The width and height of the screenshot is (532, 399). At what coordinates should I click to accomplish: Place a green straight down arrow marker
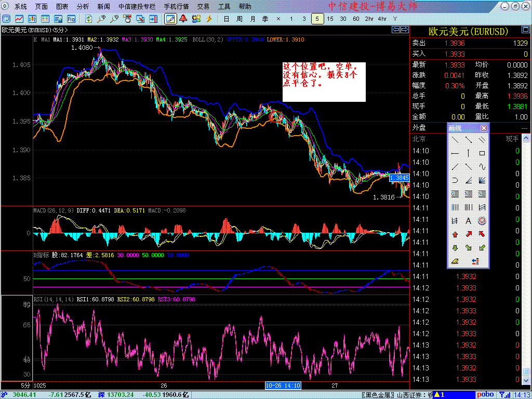455,248
